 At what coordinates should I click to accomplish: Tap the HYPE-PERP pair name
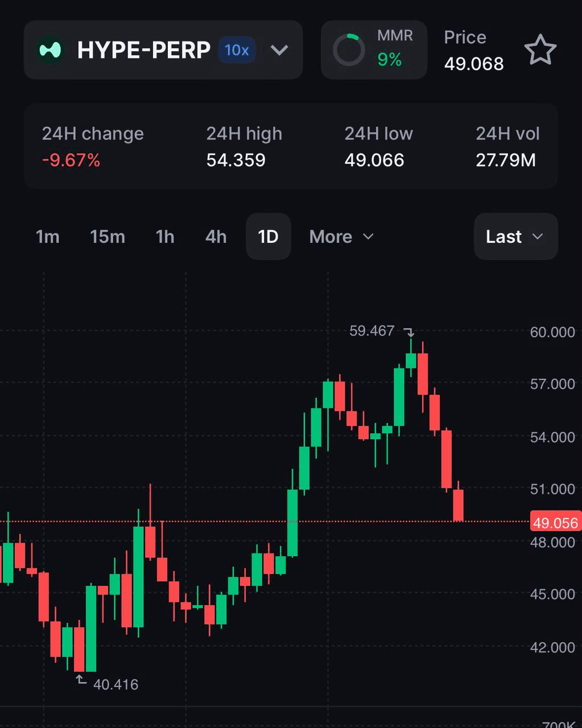[x=144, y=50]
